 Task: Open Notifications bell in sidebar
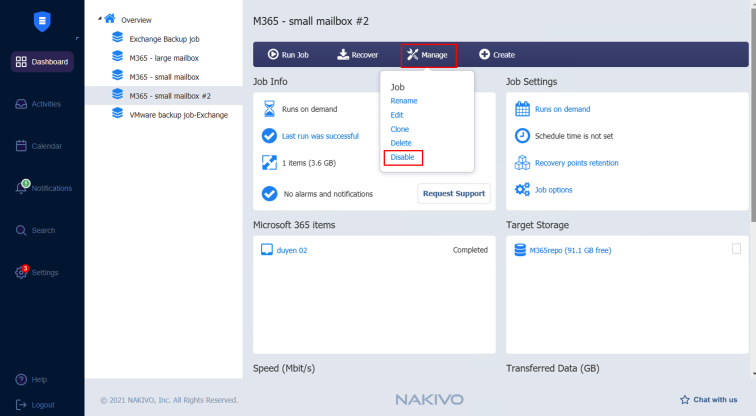(x=22, y=188)
